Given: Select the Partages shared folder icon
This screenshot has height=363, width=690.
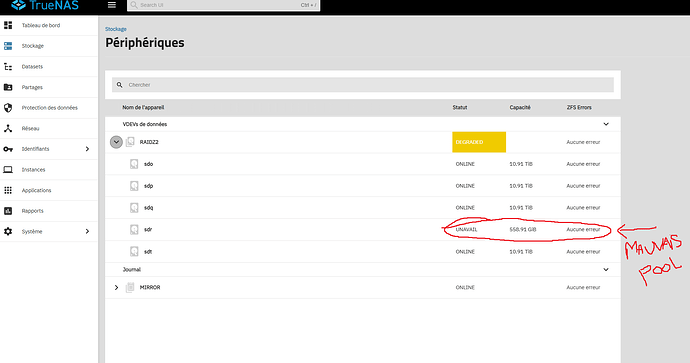Looking at the screenshot, I should (8, 87).
